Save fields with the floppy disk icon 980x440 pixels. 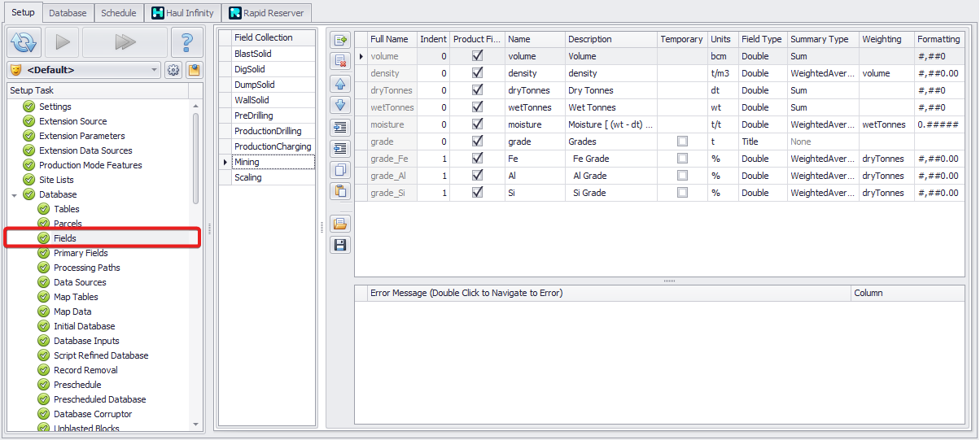340,245
